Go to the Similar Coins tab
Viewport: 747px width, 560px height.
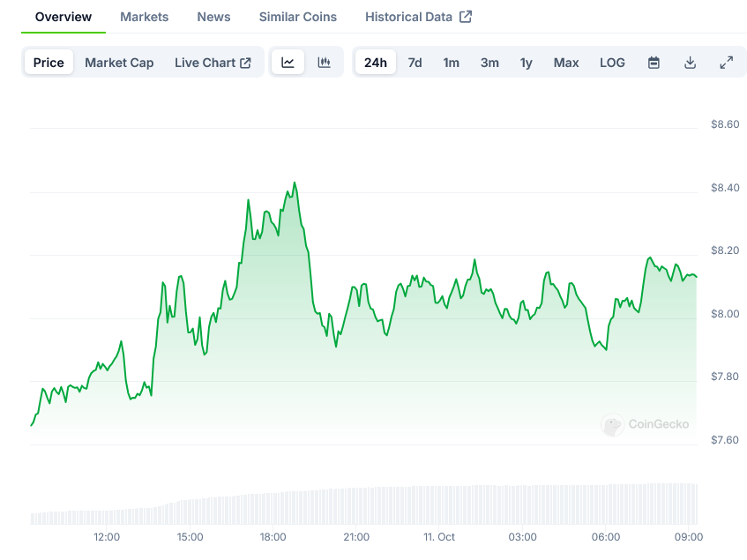[x=298, y=17]
